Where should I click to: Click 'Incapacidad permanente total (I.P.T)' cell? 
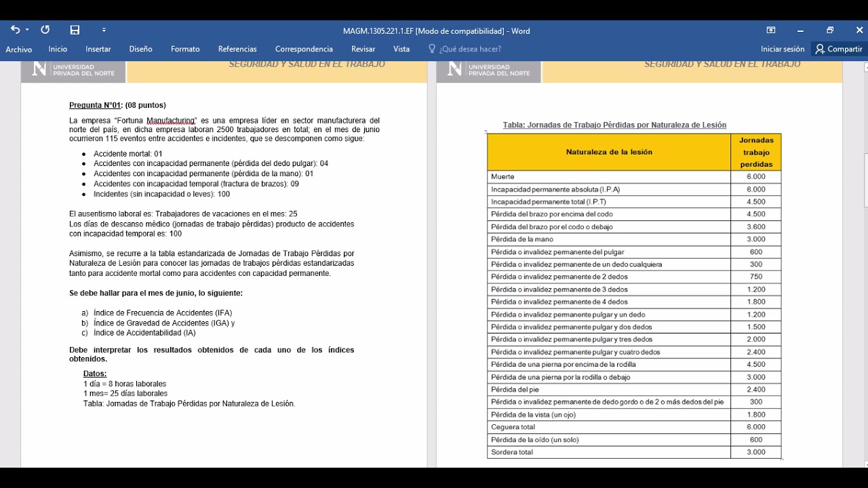click(x=609, y=201)
